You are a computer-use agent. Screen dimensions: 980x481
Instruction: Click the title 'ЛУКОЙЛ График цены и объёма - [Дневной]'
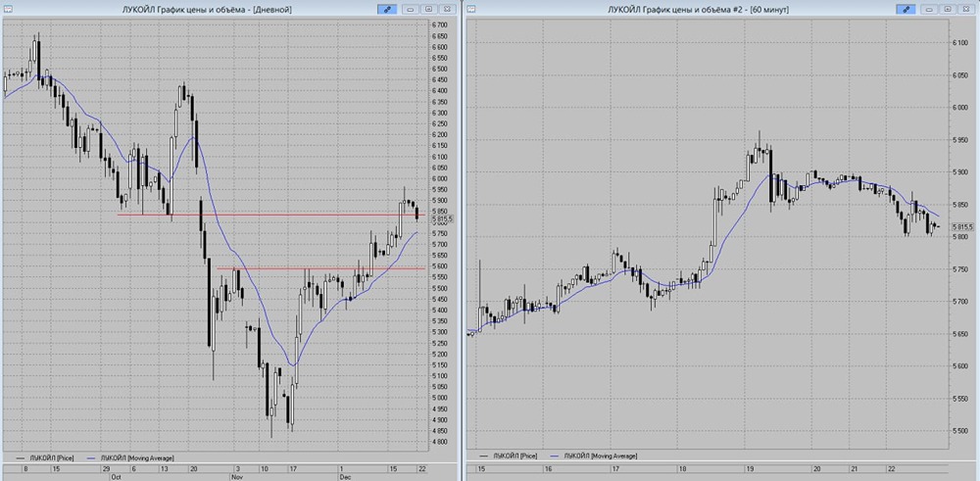[207, 9]
